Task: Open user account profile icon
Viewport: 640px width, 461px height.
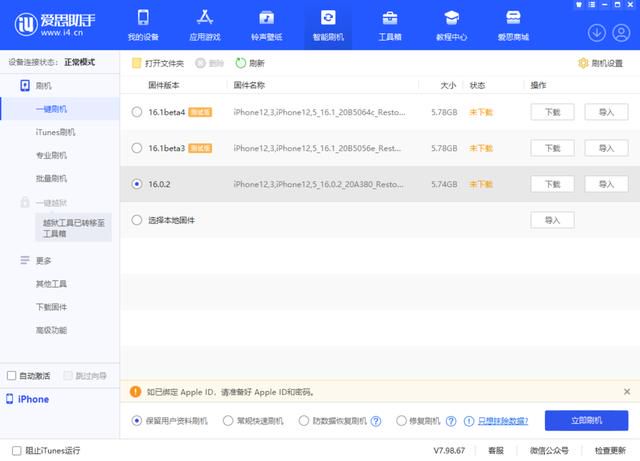Action: point(621,33)
